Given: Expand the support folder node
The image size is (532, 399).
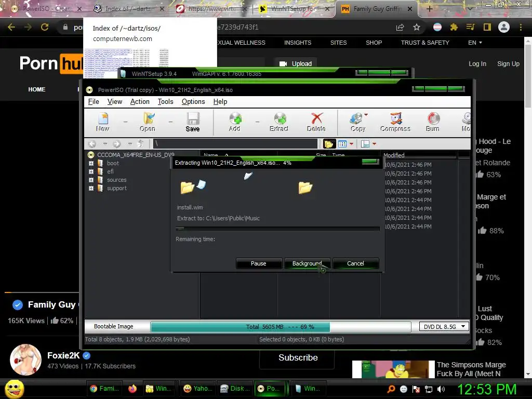Looking at the screenshot, I should tap(91, 188).
